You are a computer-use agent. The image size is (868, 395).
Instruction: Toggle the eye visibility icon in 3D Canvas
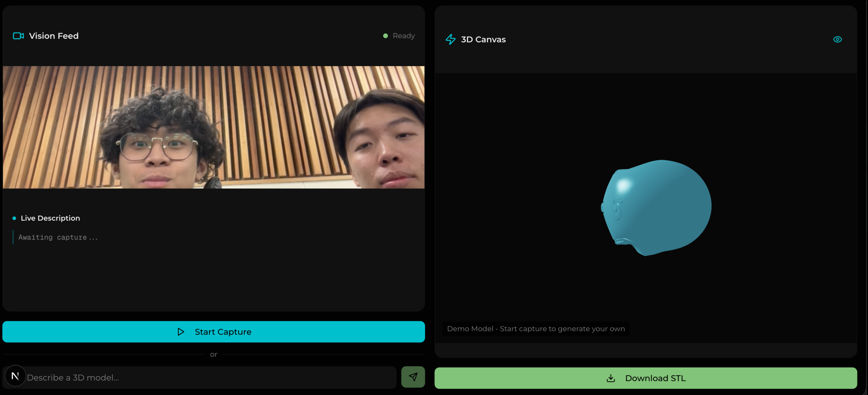(837, 39)
